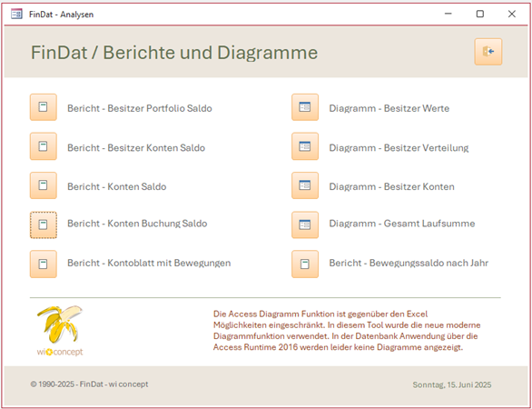Click the exit door icon in header

click(488, 52)
